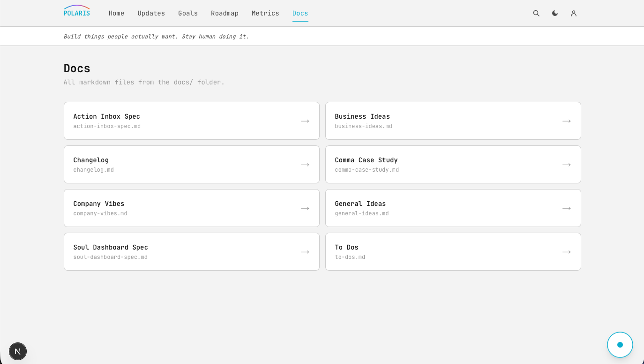Open Soul Dashboard Spec doc title
This screenshot has width=644, height=364.
111,247
